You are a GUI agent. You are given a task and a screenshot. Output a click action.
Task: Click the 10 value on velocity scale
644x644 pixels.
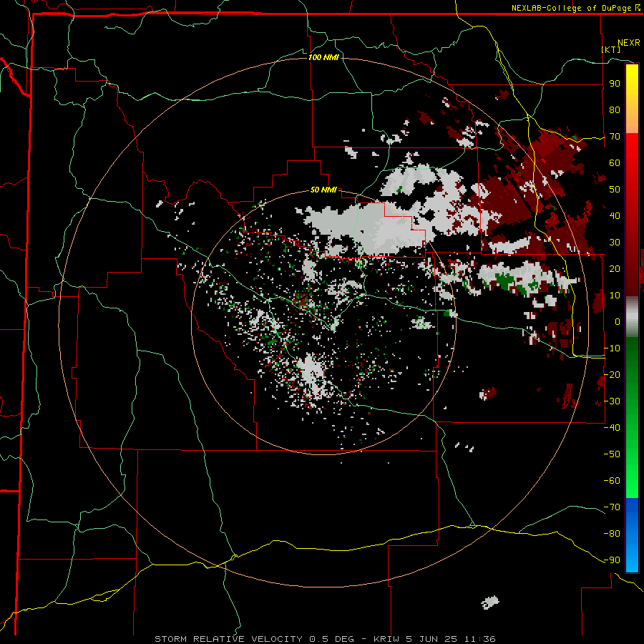[615, 296]
